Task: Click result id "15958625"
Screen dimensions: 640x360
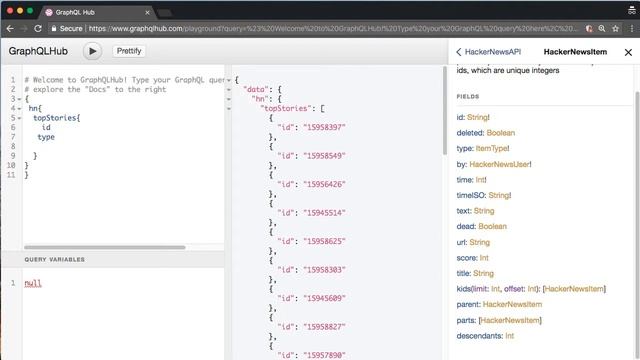Action: coord(324,241)
